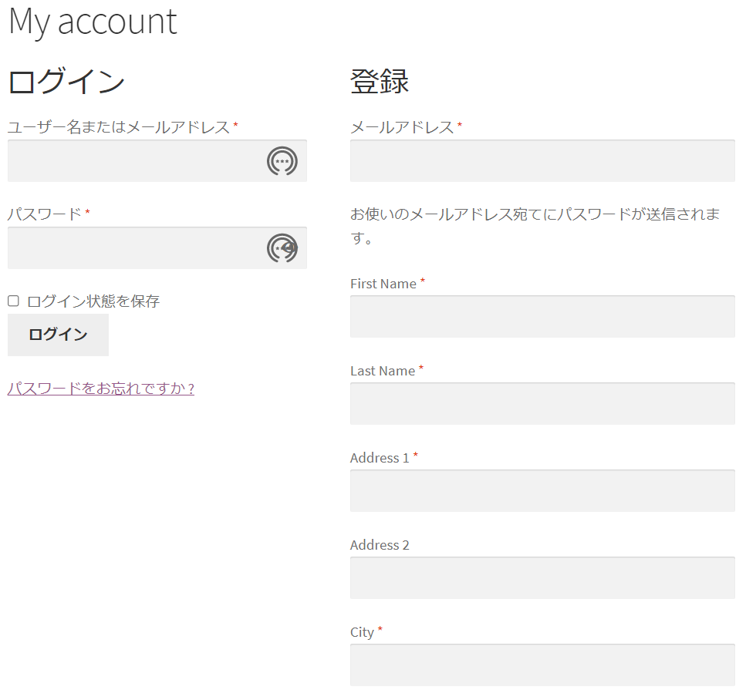Click the password manager icon in username field
Viewport: 756px width, 700px height.
tap(282, 161)
